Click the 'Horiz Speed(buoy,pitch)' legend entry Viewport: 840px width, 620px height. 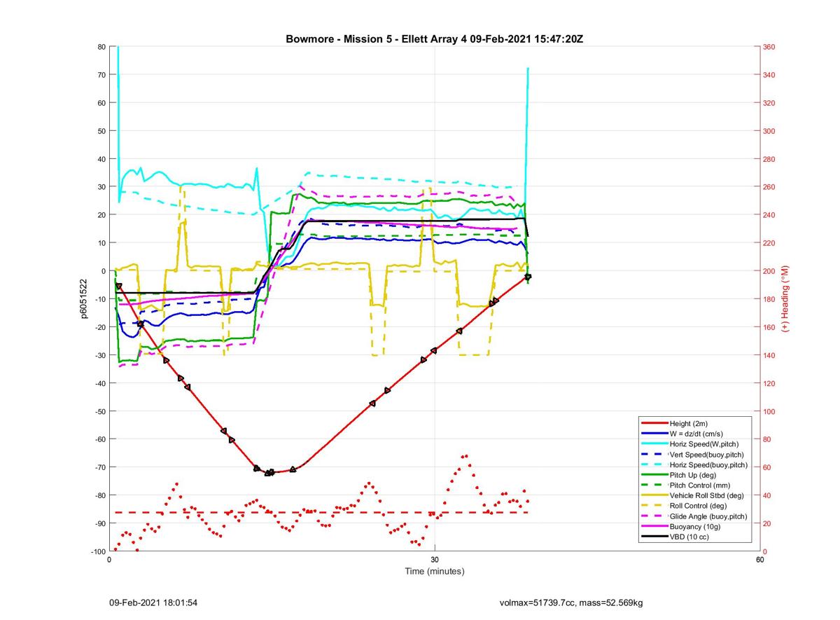pos(709,464)
